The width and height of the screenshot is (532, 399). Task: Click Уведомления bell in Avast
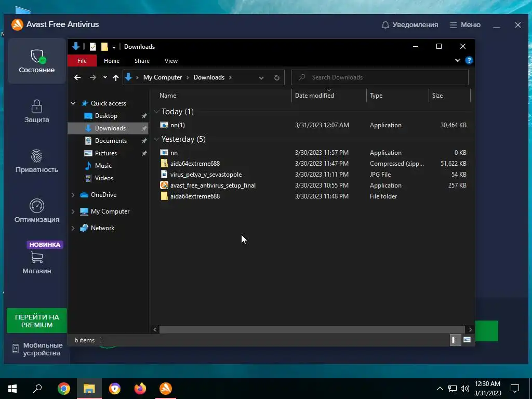409,25
